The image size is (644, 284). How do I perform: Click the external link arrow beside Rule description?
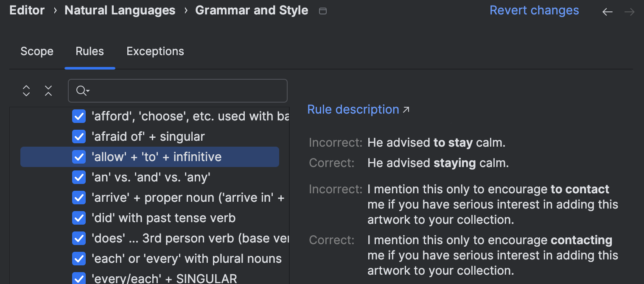coord(406,110)
